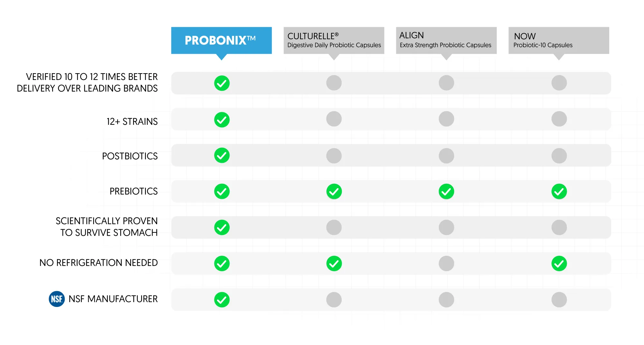Click Align green check in Prebiotics row
Image resolution: width=644 pixels, height=345 pixels.
click(x=446, y=192)
